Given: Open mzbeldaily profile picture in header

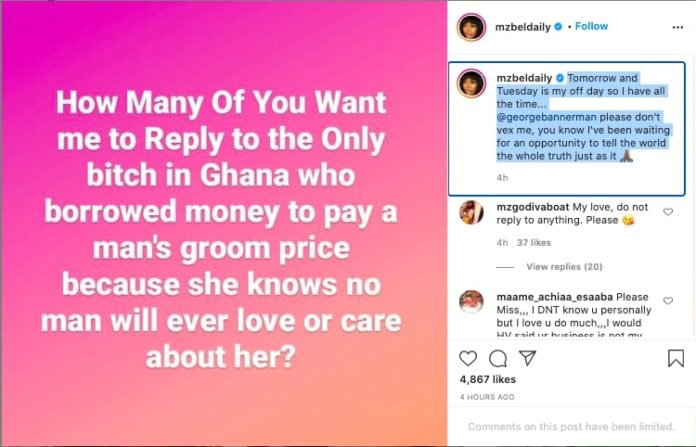Looking at the screenshot, I should point(471,28).
